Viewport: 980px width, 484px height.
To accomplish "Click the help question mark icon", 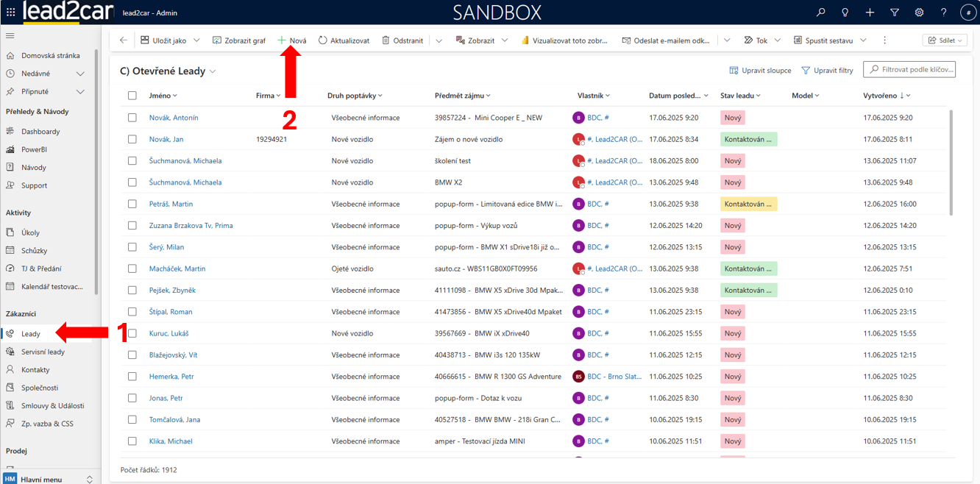I will (x=943, y=13).
